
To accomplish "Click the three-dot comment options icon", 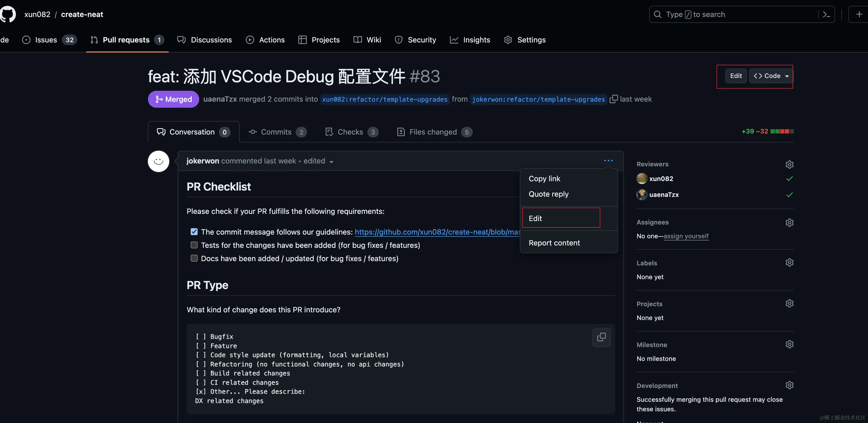I will [608, 161].
